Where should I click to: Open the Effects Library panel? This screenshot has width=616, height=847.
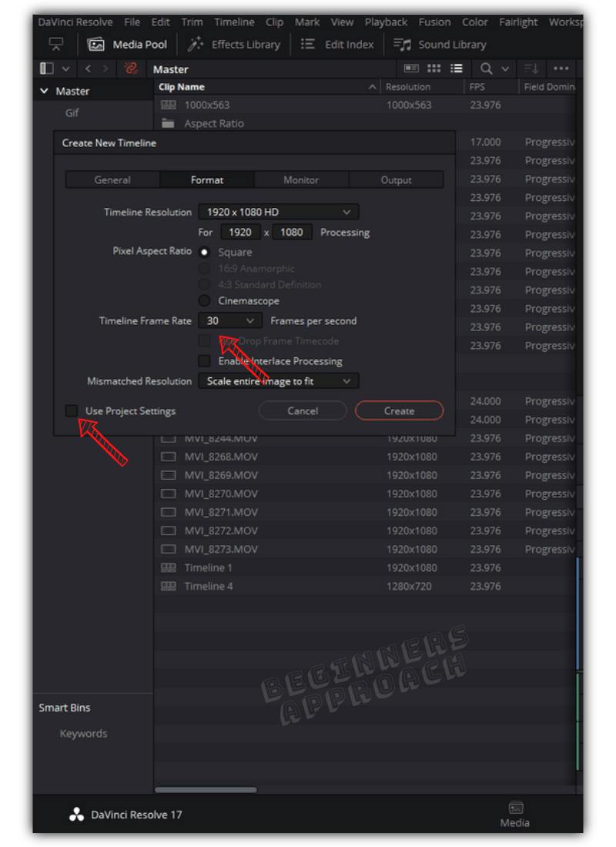pyautogui.click(x=233, y=45)
